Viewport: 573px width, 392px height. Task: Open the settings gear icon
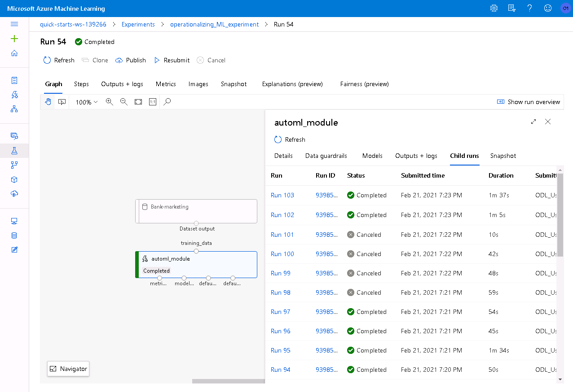(x=494, y=8)
